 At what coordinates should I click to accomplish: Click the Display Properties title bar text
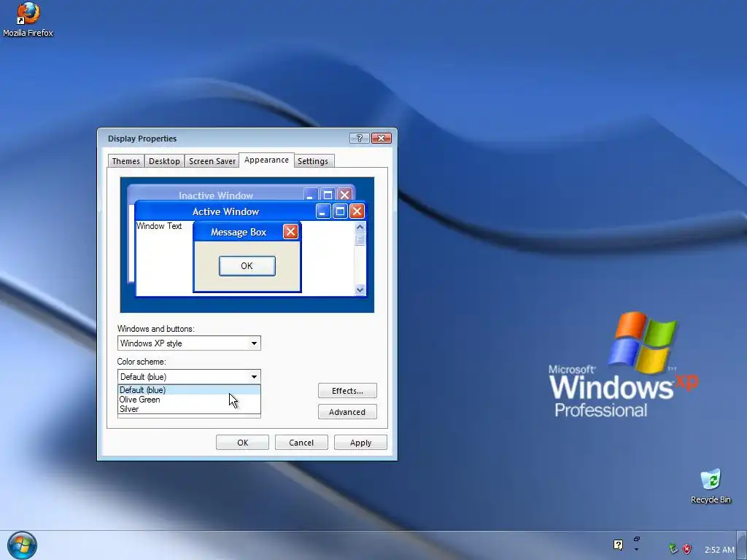pyautogui.click(x=142, y=139)
